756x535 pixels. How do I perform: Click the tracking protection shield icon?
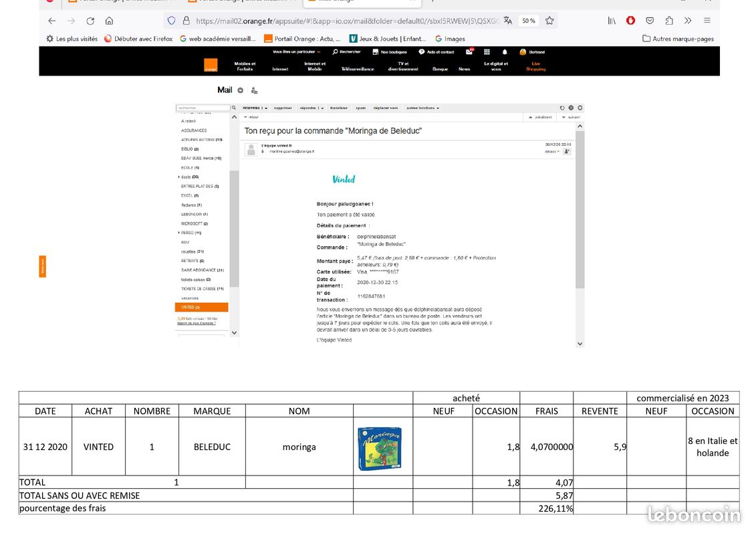(172, 21)
